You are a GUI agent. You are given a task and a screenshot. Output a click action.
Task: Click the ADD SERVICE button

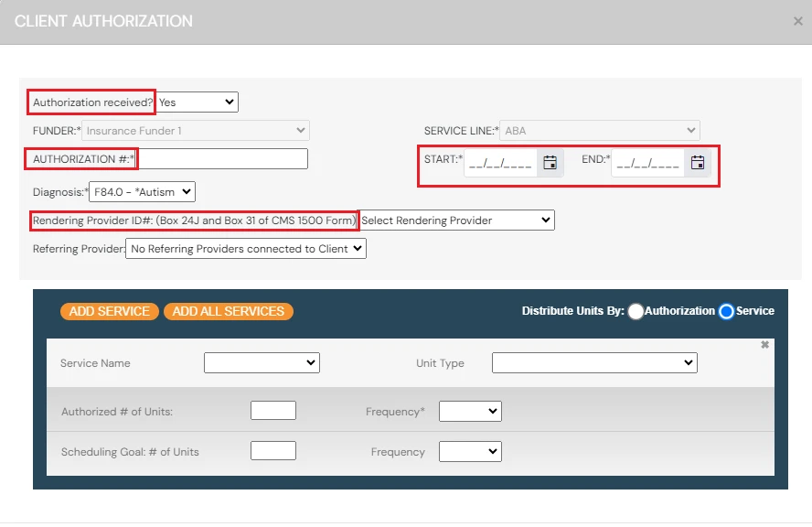coord(109,311)
